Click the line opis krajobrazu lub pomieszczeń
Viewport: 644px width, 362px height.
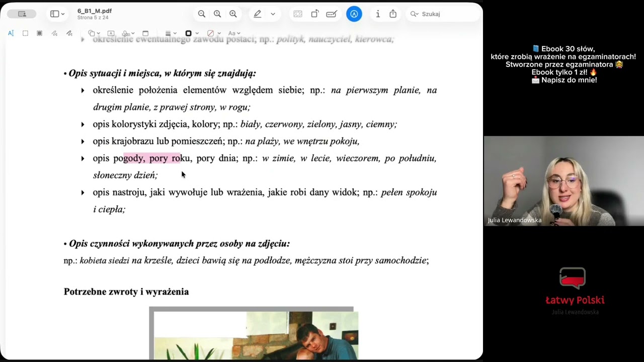159,141
